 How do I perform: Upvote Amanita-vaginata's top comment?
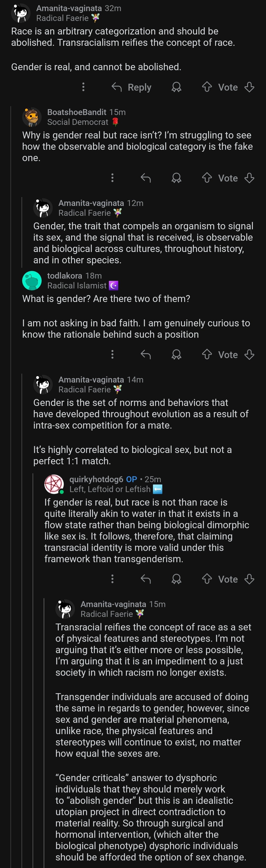pos(207,87)
